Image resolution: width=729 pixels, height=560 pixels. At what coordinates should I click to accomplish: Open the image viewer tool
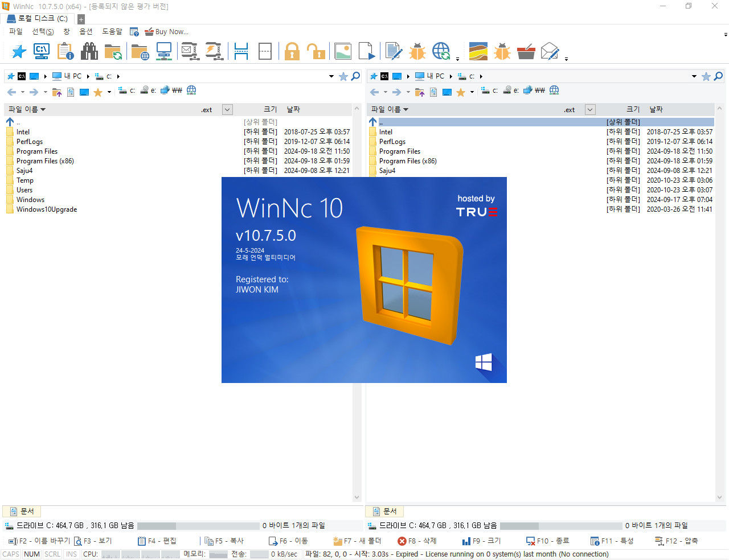[343, 52]
